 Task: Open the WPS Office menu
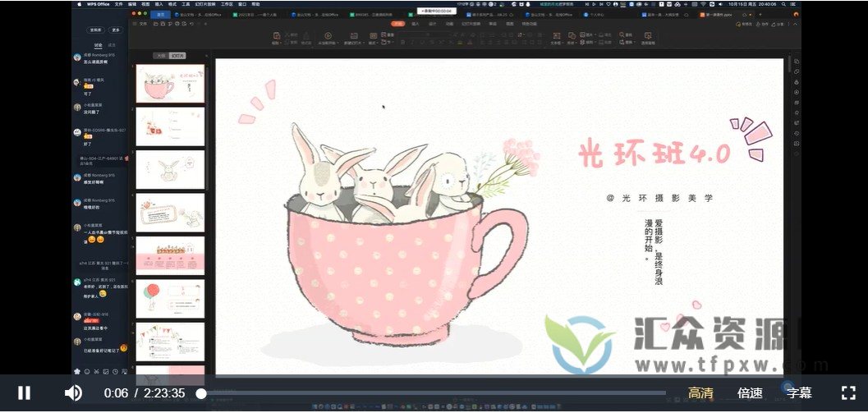pyautogui.click(x=98, y=4)
